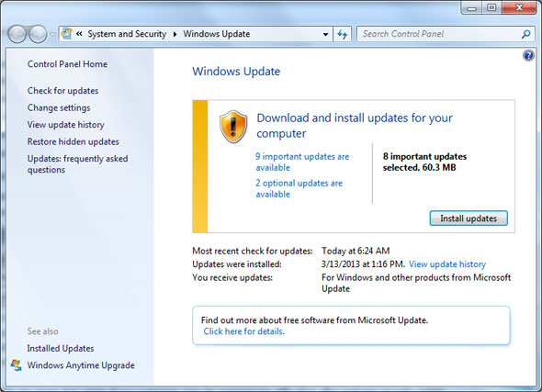Open Change settings in the sidebar

[x=59, y=107]
